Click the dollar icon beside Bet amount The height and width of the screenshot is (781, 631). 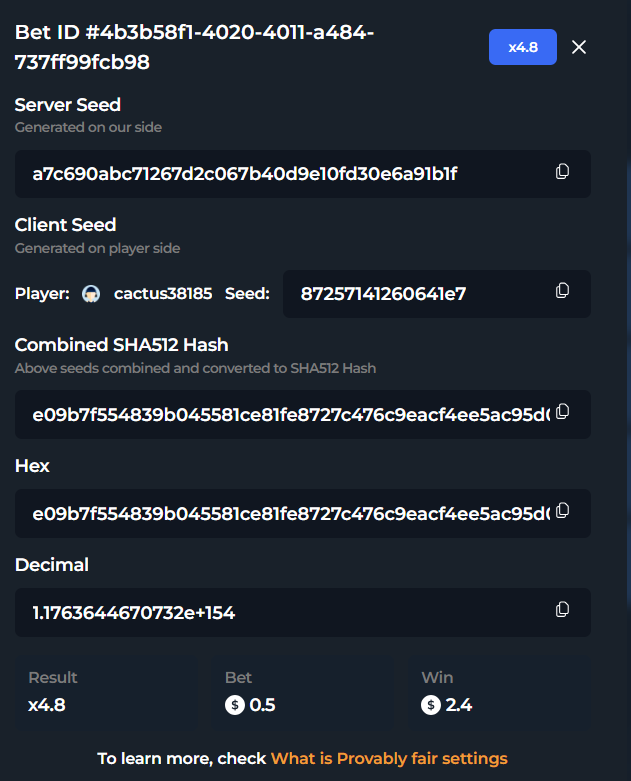pyautogui.click(x=235, y=705)
